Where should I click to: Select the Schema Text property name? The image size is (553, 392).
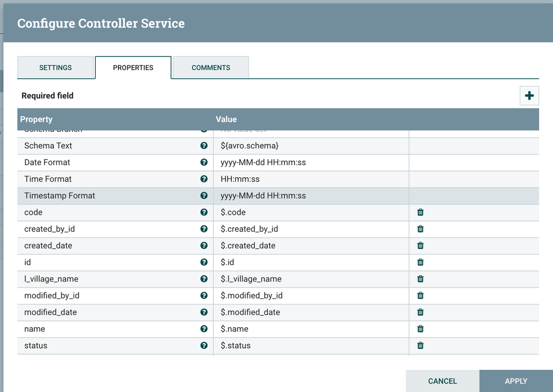point(48,146)
